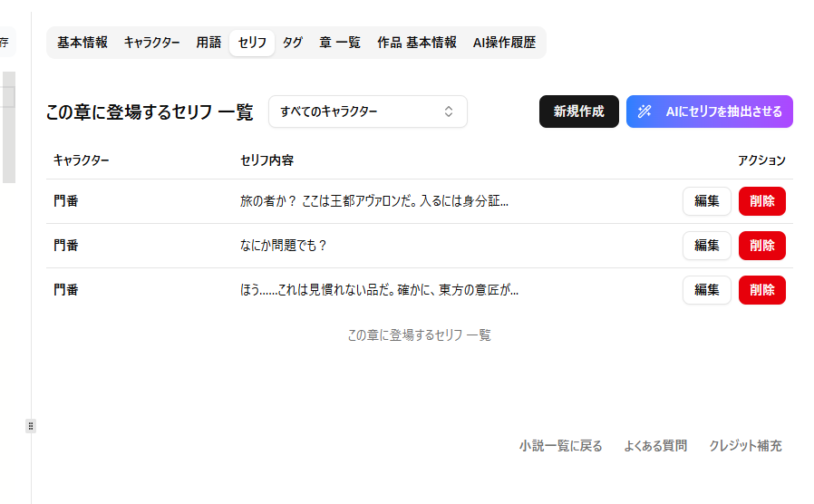Screen dimensions: 814x504
Task: Open the すべてのキャラクター filter dropdown
Action: coord(367,111)
